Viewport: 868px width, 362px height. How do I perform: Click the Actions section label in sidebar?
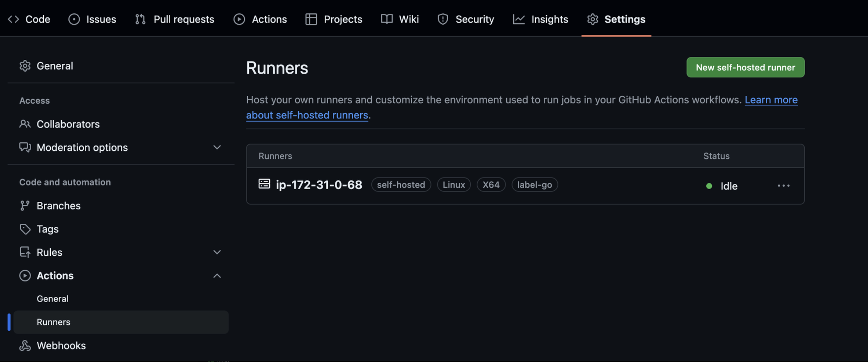pyautogui.click(x=55, y=276)
